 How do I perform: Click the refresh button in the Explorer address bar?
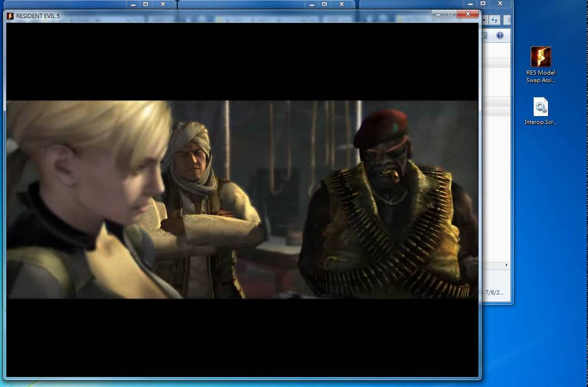coord(494,20)
